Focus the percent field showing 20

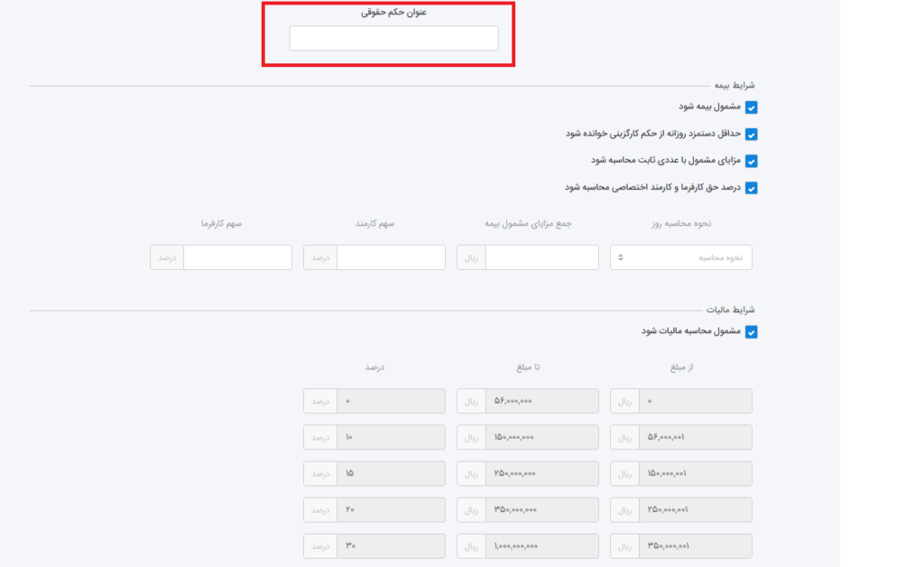click(x=390, y=510)
